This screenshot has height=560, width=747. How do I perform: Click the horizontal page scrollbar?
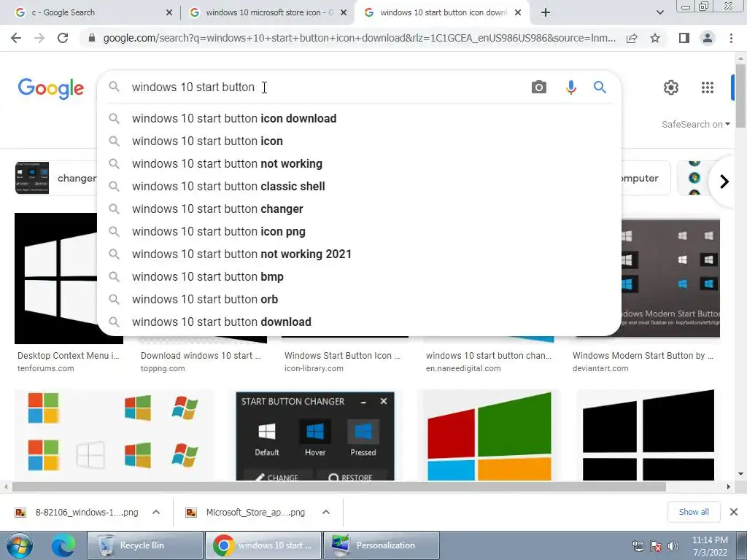coord(338,486)
